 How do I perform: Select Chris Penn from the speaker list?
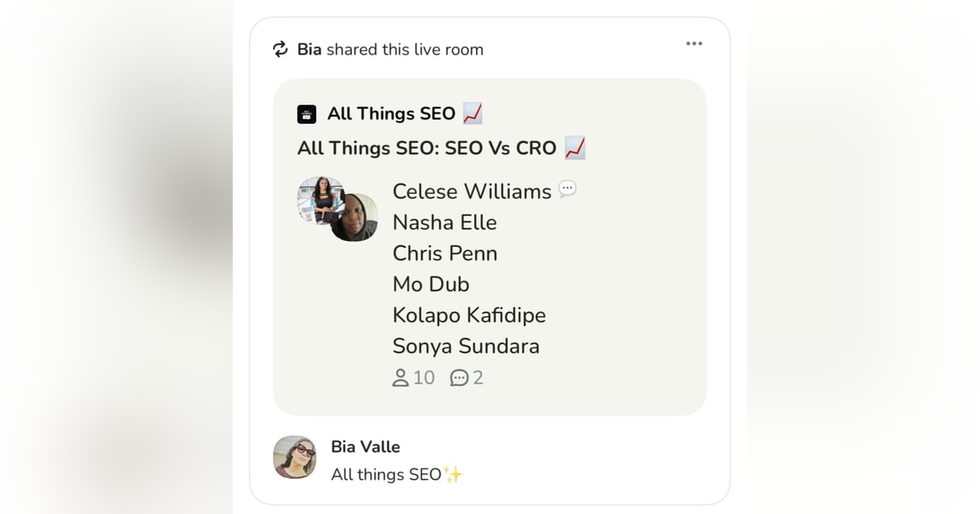[x=444, y=253]
